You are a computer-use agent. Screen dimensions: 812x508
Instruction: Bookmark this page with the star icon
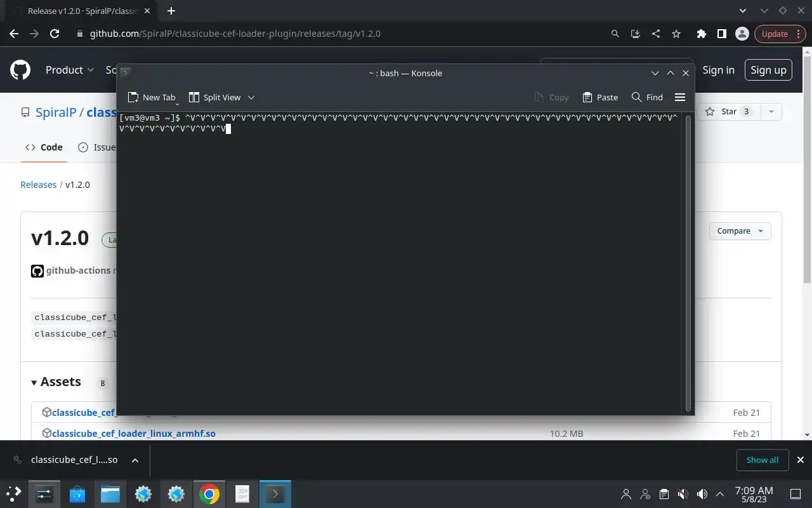(x=676, y=34)
